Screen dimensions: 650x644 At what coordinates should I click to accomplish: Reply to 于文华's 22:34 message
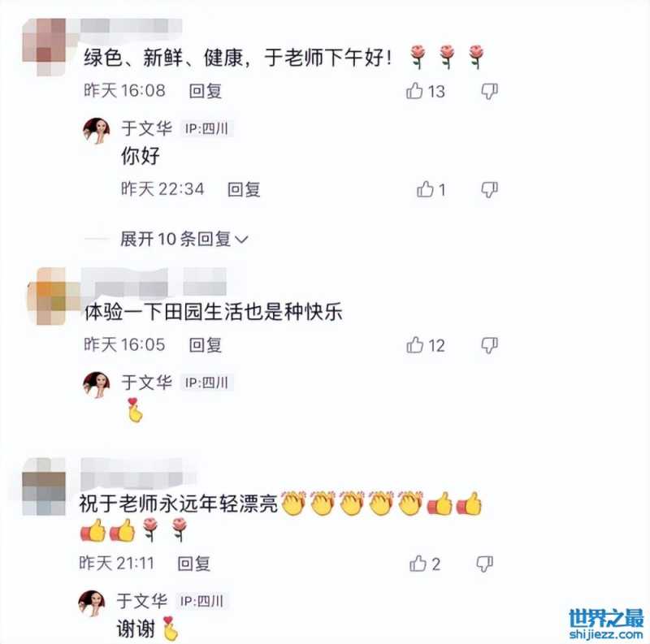(x=245, y=189)
